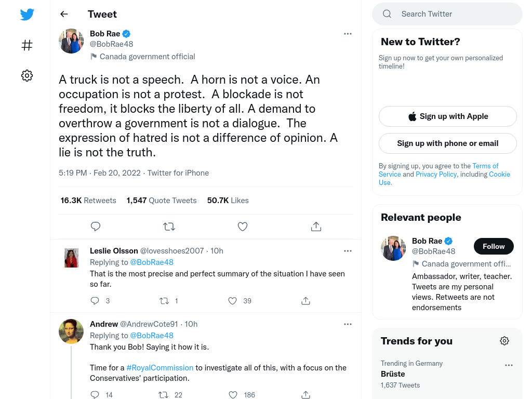Expand options for the Brüste trend
This screenshot has width=532, height=399.
pos(509,365)
